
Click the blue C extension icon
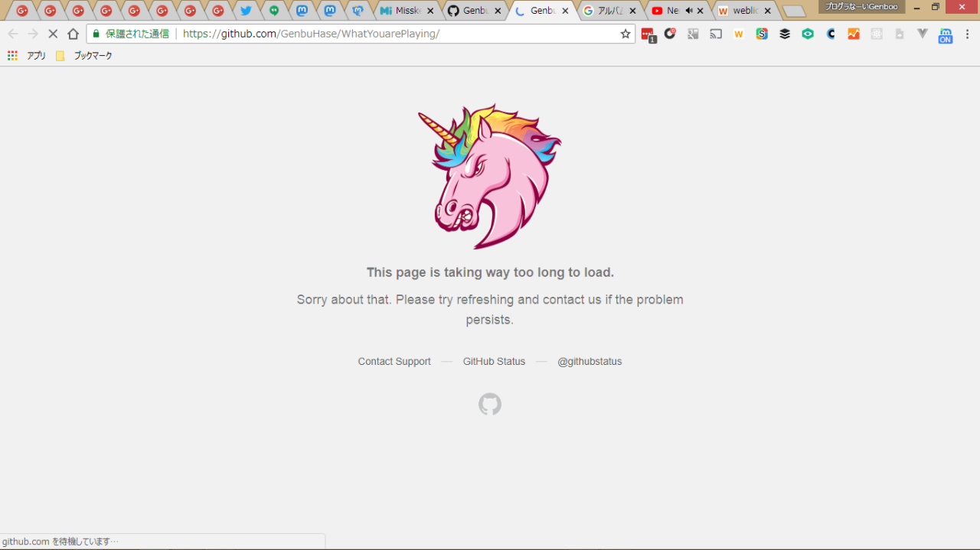tap(831, 34)
